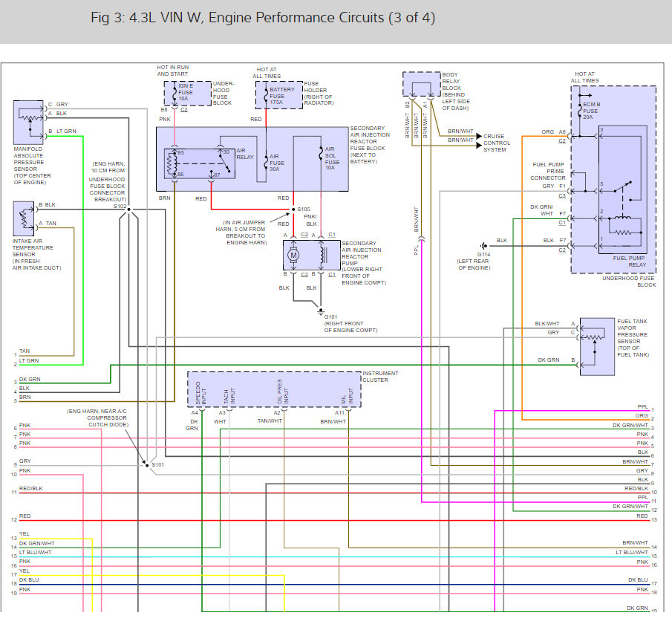This screenshot has height=627, width=672.
Task: Click the body relay block dashed box
Action: 422,84
